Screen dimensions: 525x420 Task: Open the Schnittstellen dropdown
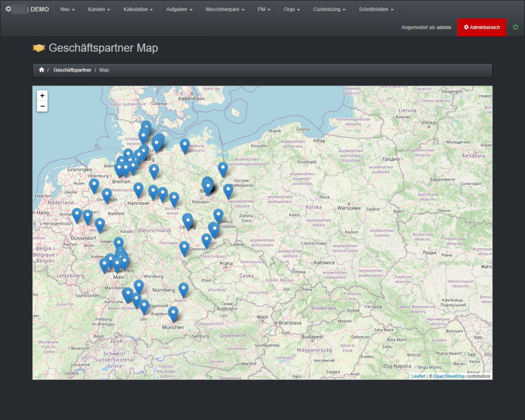coord(376,9)
